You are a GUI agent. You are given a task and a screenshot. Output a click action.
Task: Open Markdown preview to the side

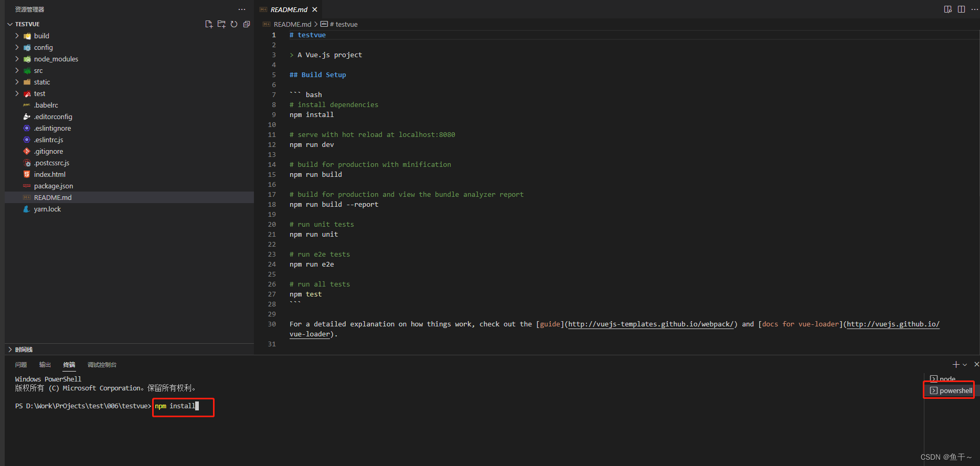point(948,9)
